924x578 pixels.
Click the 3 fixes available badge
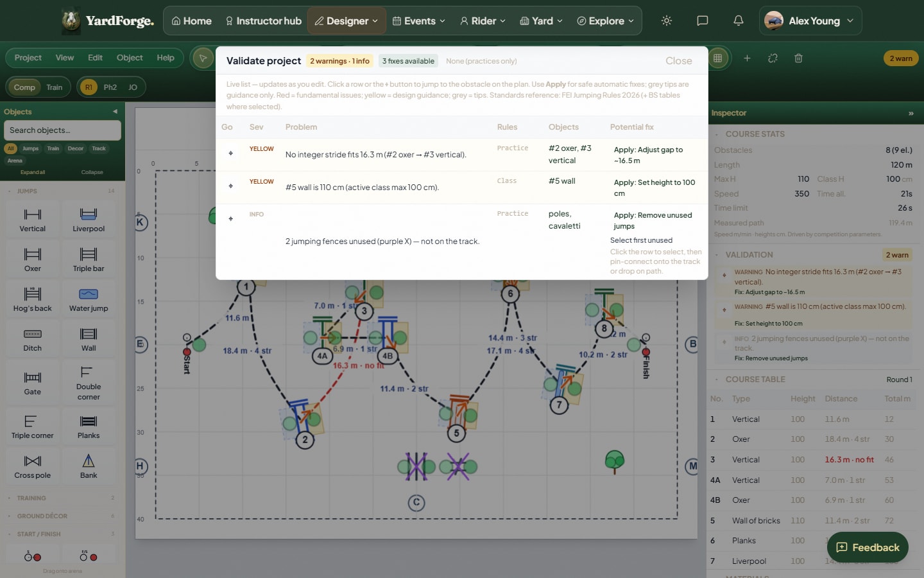408,61
